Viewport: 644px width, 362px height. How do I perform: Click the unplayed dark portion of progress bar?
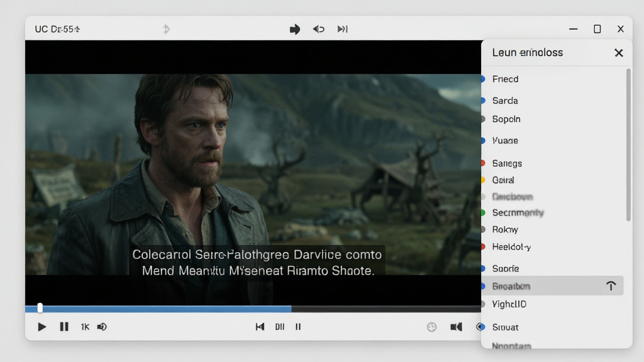click(386, 309)
